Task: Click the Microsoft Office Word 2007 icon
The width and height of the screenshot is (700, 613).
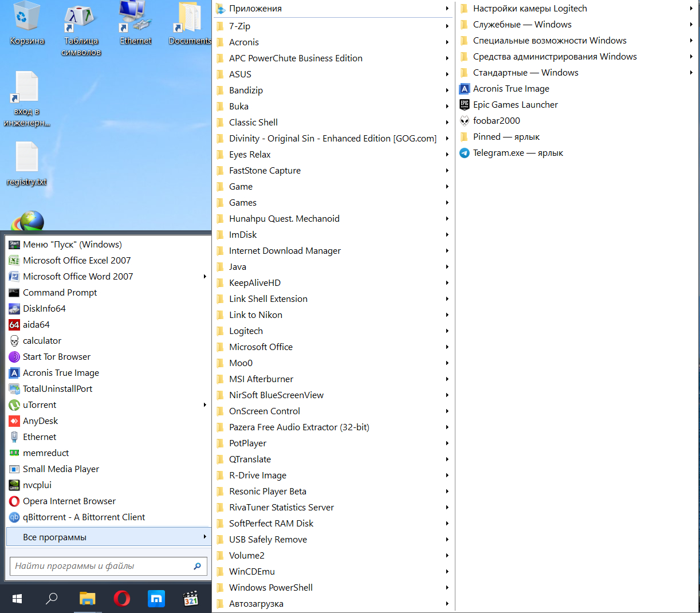Action: tap(14, 277)
